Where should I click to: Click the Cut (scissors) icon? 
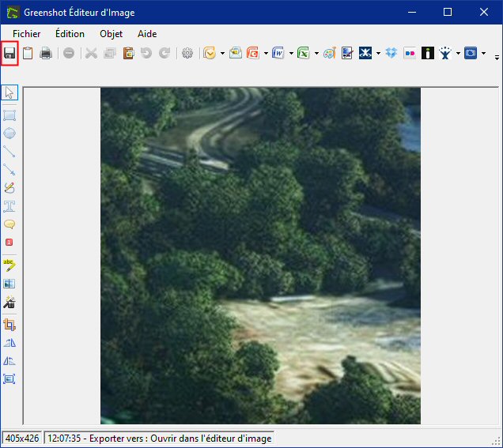91,53
